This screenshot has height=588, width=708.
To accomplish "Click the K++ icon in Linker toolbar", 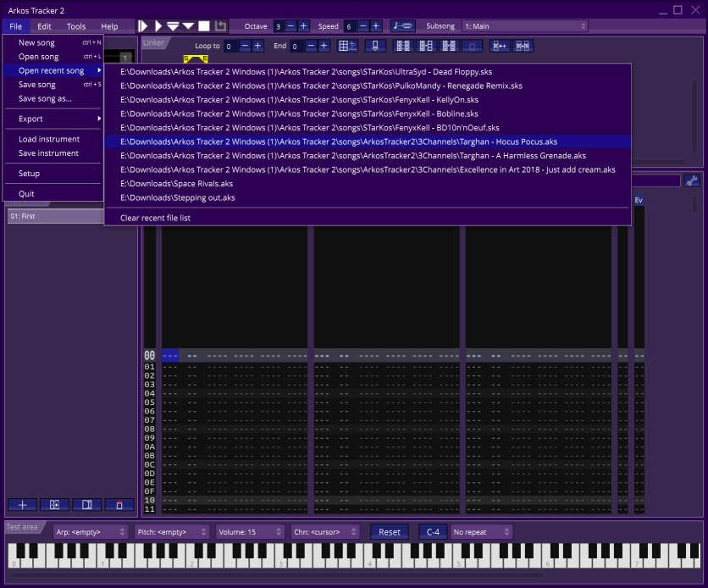I will point(500,46).
